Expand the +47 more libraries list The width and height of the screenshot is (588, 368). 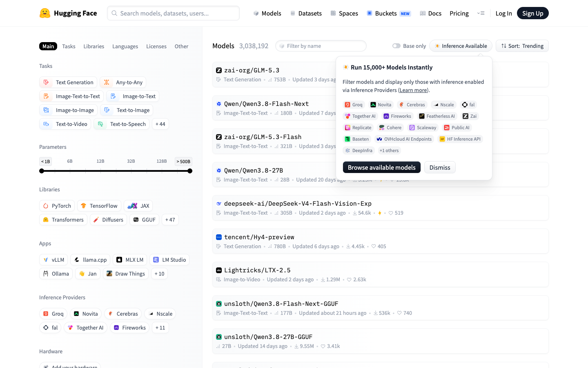170,220
